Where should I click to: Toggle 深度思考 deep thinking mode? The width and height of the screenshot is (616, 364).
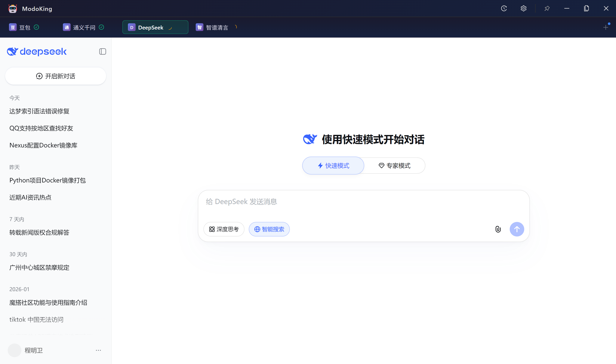click(x=224, y=229)
